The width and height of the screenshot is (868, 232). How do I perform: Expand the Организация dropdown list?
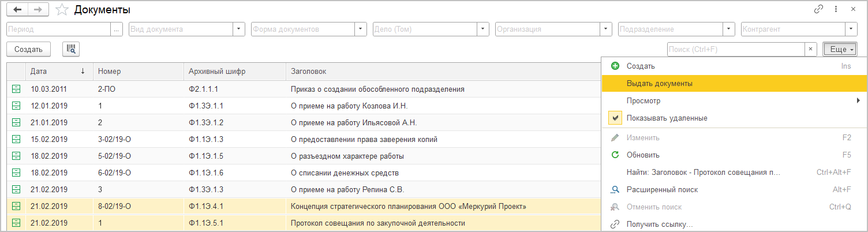pos(606,29)
